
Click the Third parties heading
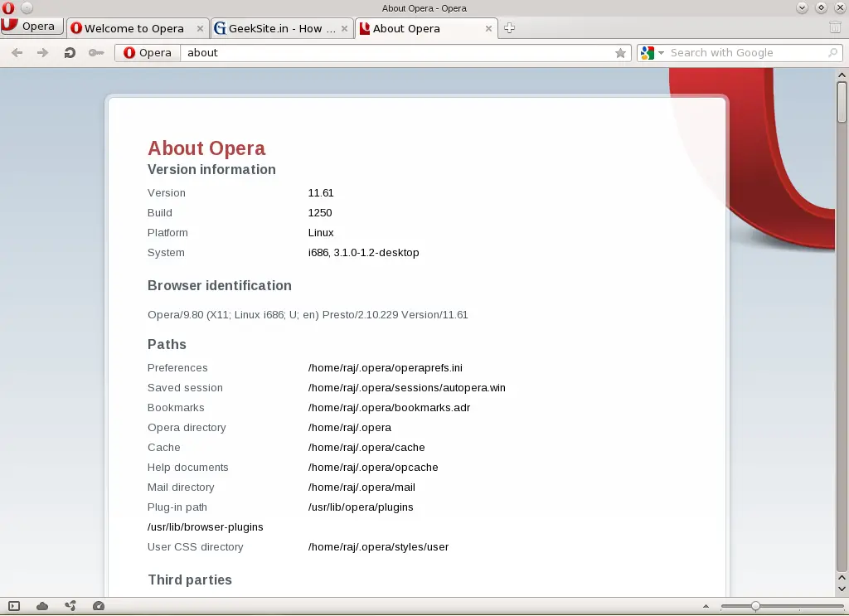pyautogui.click(x=190, y=580)
